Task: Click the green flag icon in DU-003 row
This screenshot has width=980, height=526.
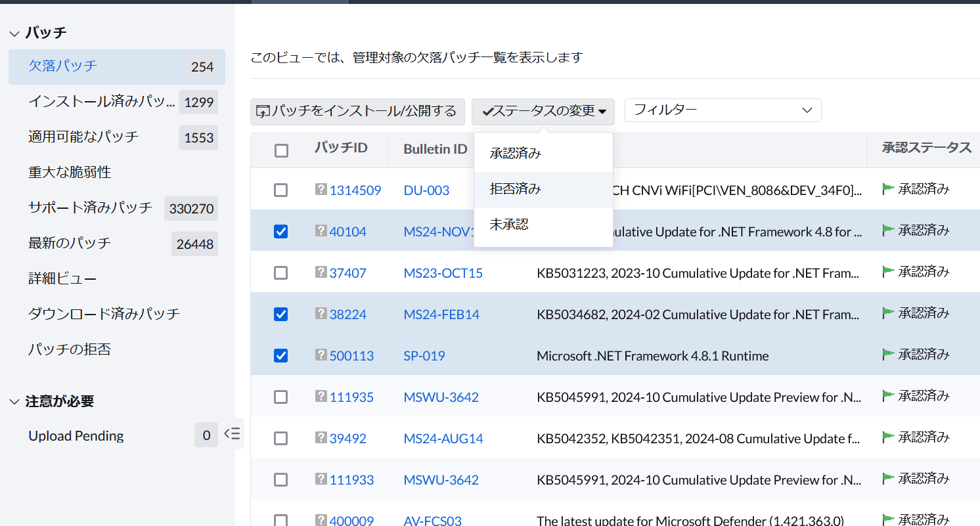Action: click(x=888, y=189)
